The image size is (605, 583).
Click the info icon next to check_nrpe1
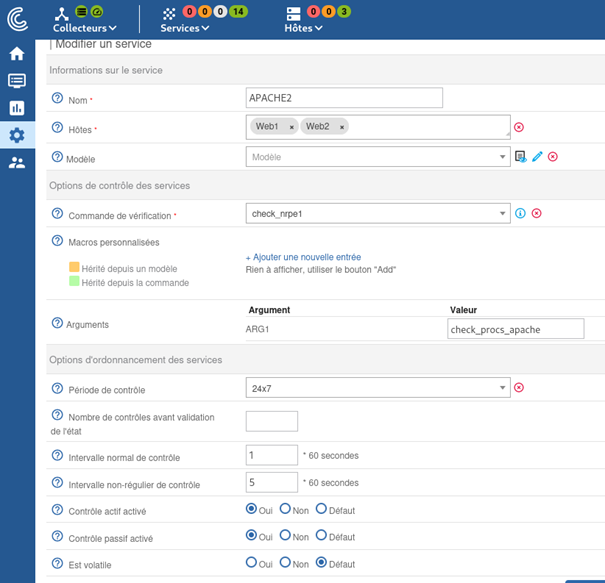pos(520,214)
